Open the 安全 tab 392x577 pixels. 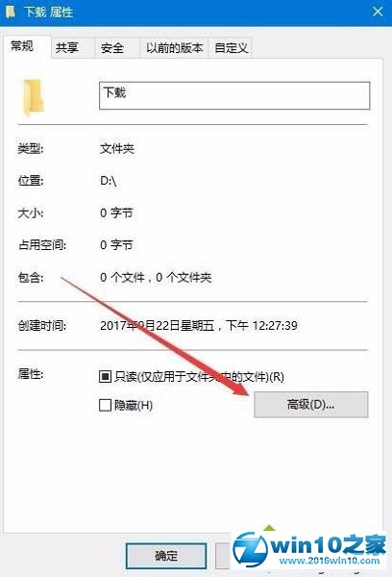pyautogui.click(x=112, y=48)
